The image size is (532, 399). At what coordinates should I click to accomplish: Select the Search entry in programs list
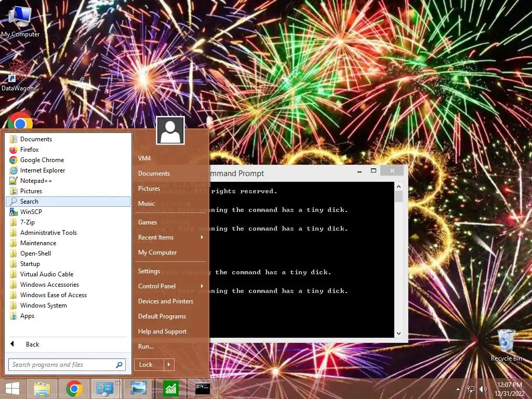(68, 202)
